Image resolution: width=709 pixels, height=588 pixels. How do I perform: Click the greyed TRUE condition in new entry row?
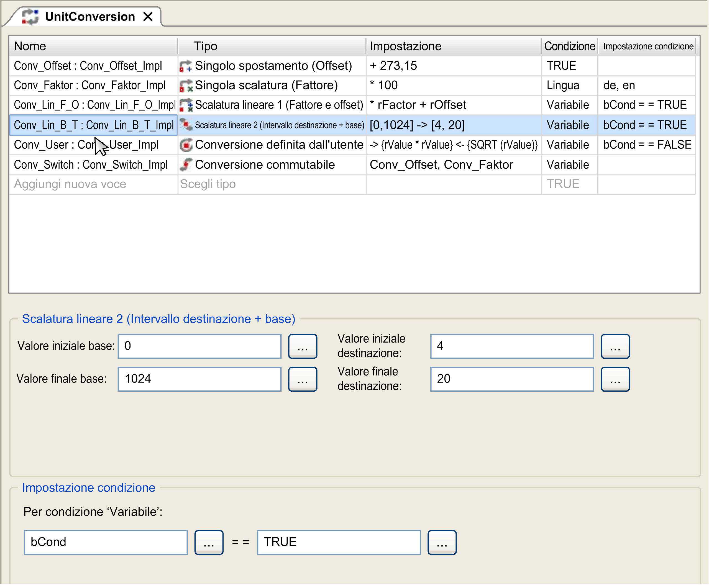[x=570, y=184]
